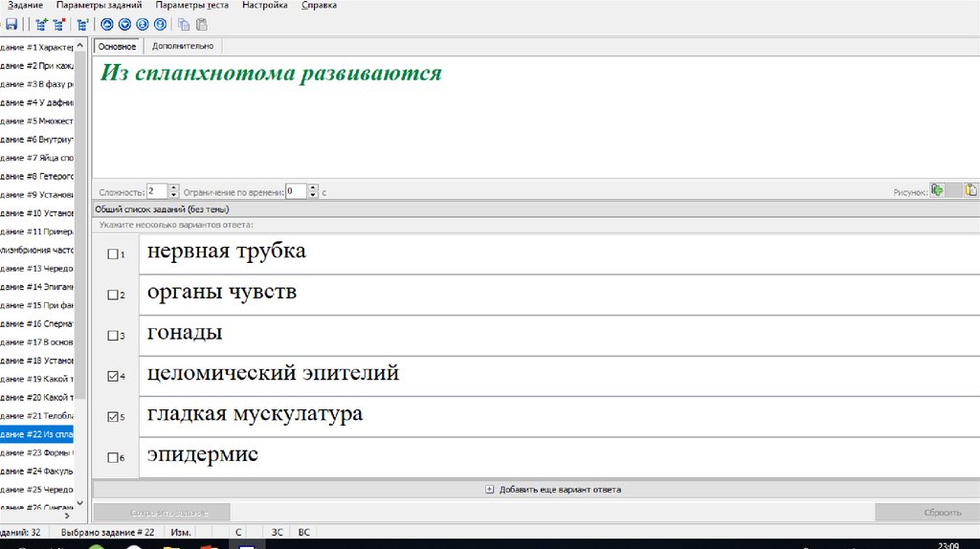980x549 pixels.
Task: Click the paste picture from clipboard icon
Action: point(970,190)
